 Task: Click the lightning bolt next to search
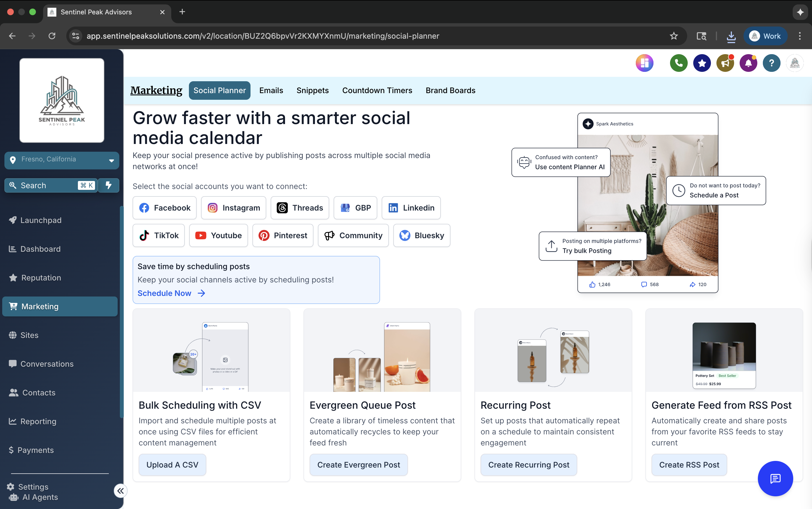tap(108, 185)
